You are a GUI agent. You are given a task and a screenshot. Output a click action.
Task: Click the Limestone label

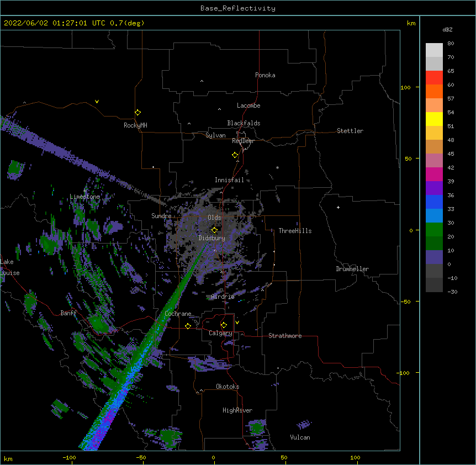pos(84,197)
